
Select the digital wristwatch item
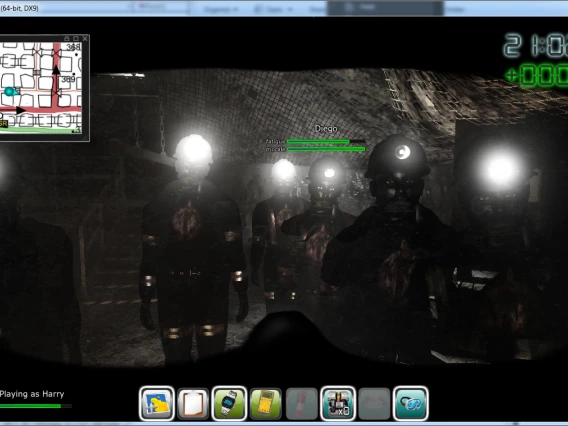(x=229, y=404)
